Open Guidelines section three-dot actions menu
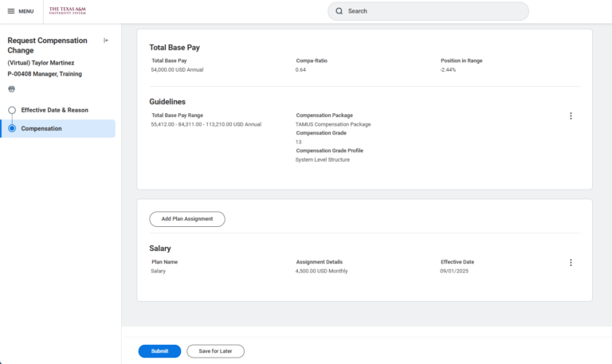 coord(571,115)
